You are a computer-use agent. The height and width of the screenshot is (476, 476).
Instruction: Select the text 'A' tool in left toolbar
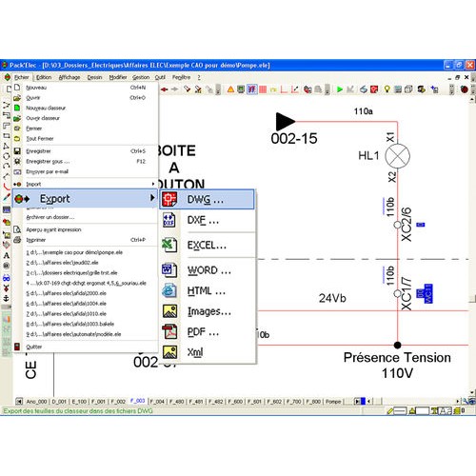click(x=7, y=255)
